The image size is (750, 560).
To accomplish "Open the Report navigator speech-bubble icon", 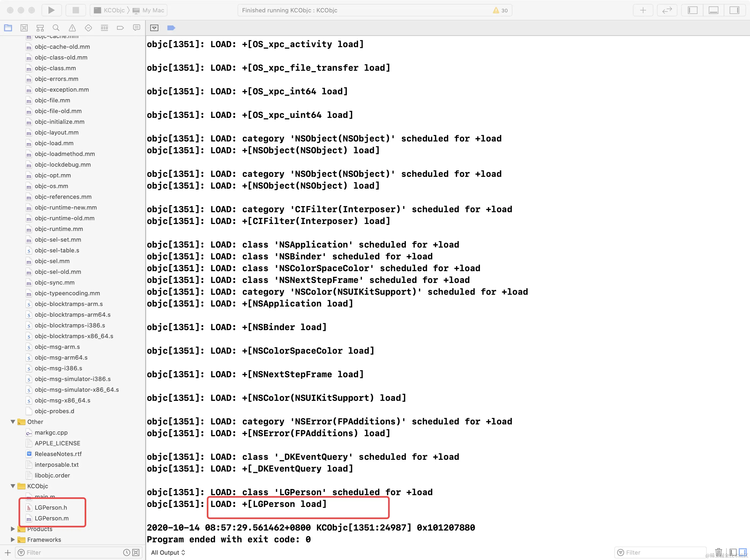I will pyautogui.click(x=137, y=28).
